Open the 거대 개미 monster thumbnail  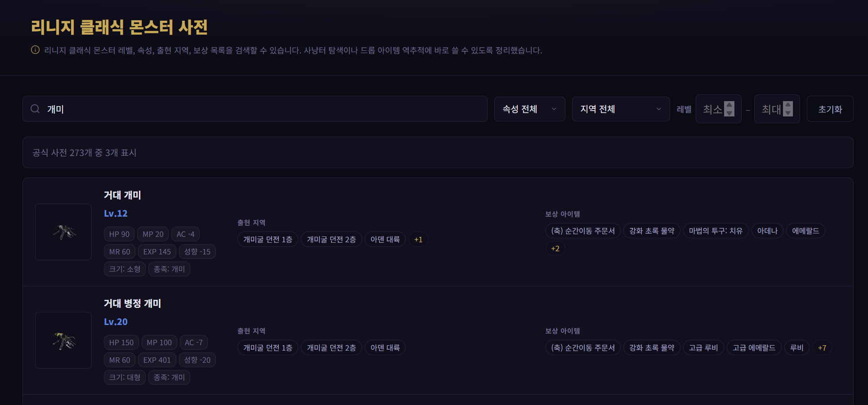coord(63,232)
